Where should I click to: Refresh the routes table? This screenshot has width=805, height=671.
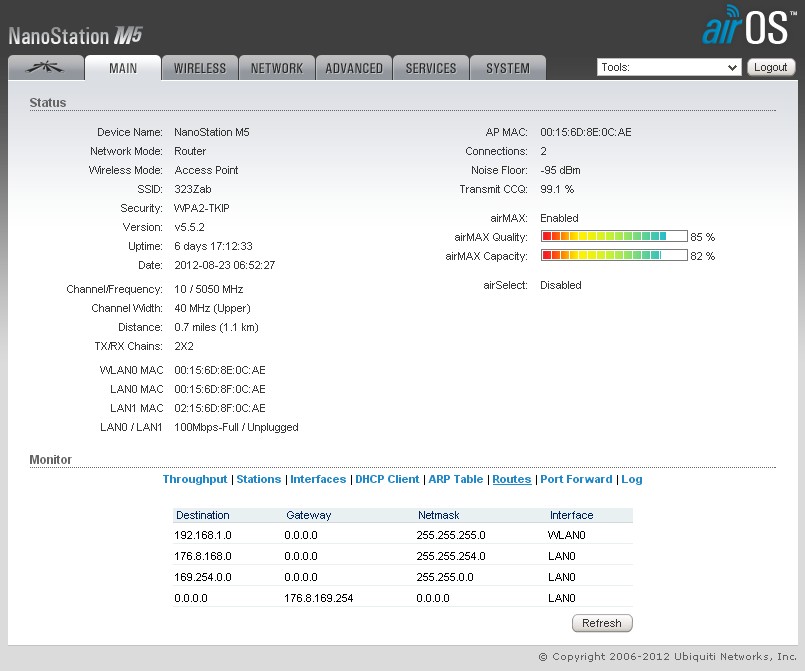[x=602, y=623]
